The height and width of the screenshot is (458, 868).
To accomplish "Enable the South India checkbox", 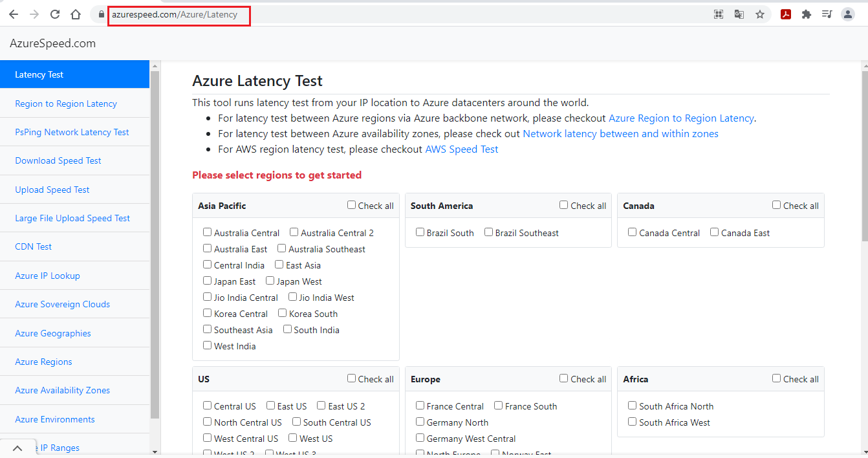I will point(287,329).
